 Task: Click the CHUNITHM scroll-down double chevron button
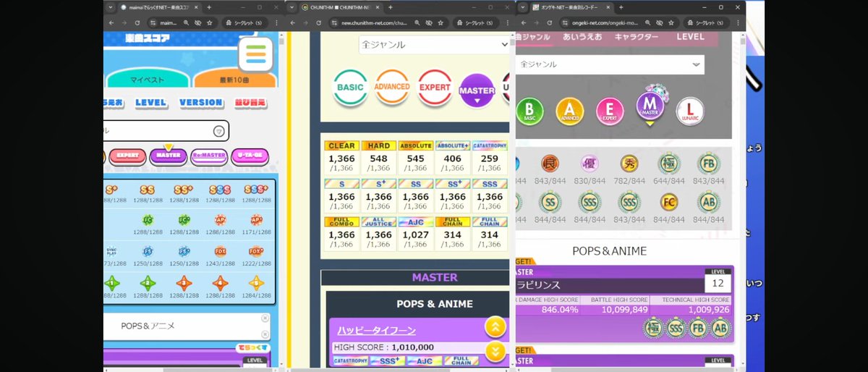click(495, 352)
